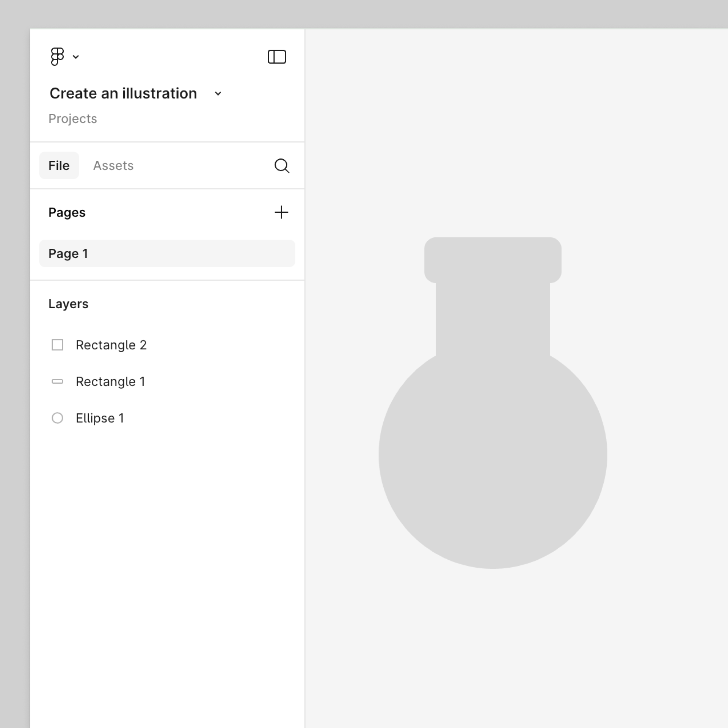The image size is (728, 728).
Task: Click the chevron beside the Figma logo
Action: pyautogui.click(x=76, y=57)
